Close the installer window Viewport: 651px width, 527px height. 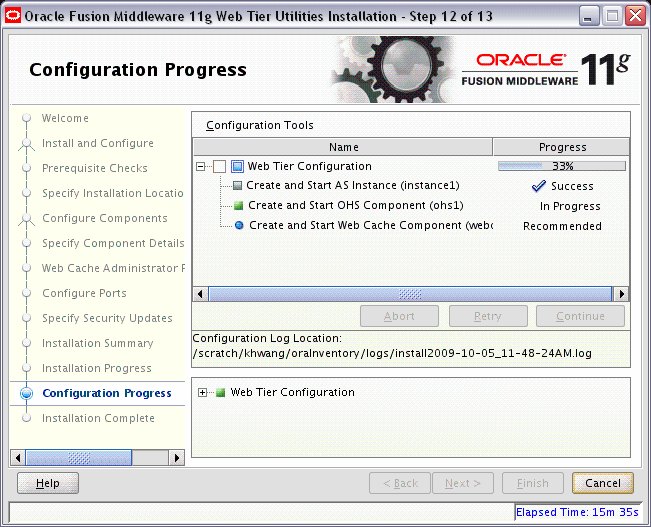pos(635,17)
